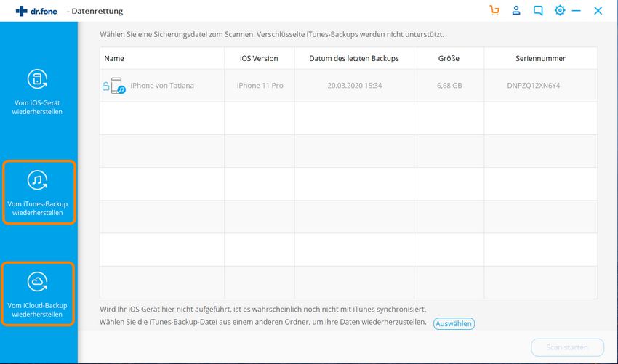The image size is (618, 364).
Task: Minimize the dr.fone window
Action: tap(577, 11)
